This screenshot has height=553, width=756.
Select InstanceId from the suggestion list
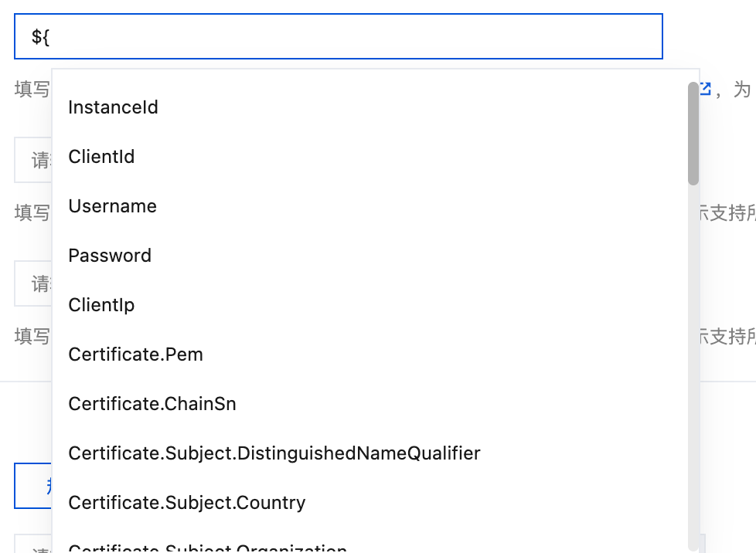point(114,107)
